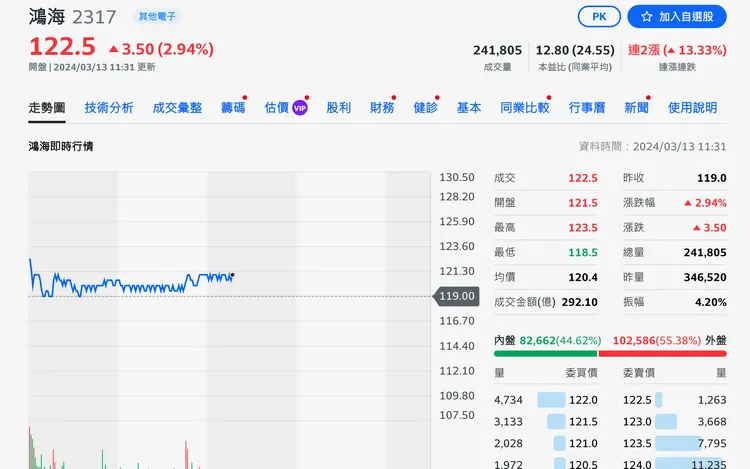Click the large 122.5 current price
750x469 pixels.
tap(62, 47)
